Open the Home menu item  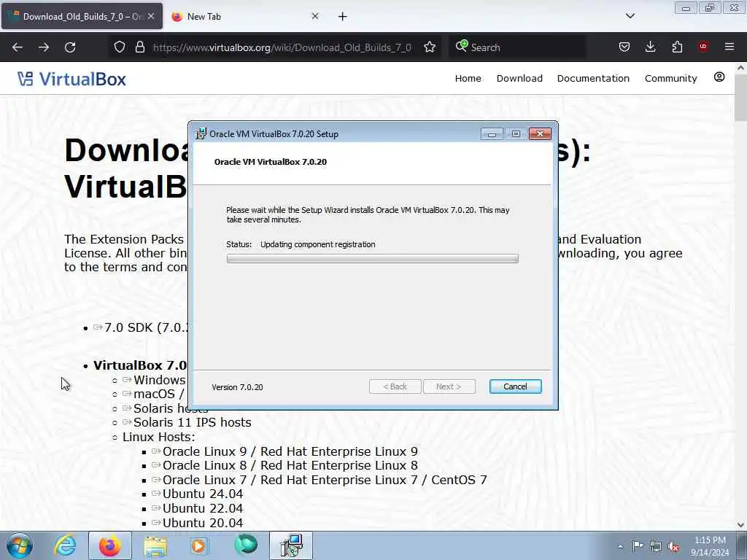click(468, 78)
